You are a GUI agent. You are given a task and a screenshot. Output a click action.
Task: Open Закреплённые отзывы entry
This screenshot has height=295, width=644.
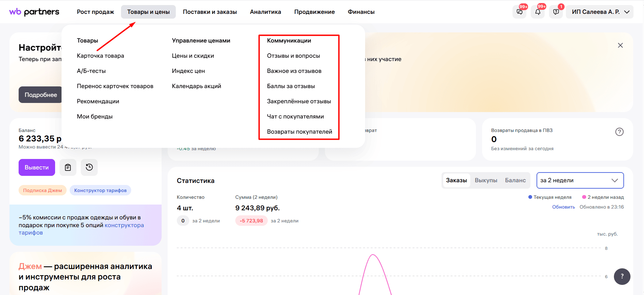(x=299, y=101)
